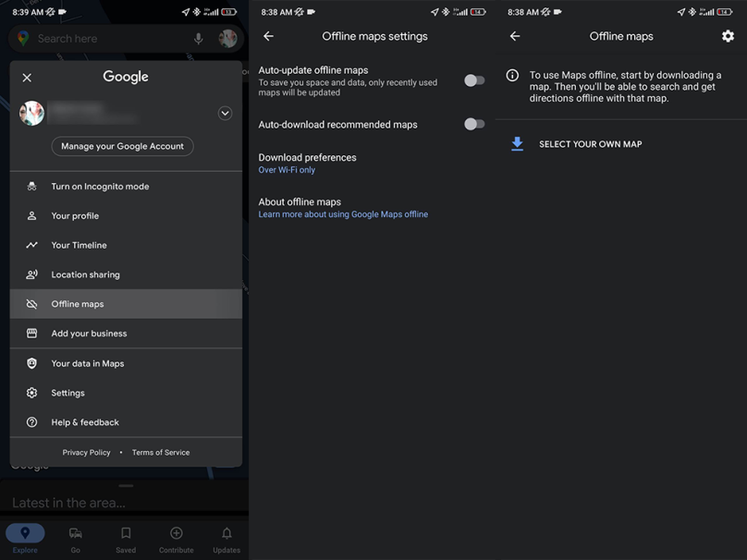The height and width of the screenshot is (560, 747).
Task: Open Offline maps settings via the gear icon
Action: (x=727, y=35)
